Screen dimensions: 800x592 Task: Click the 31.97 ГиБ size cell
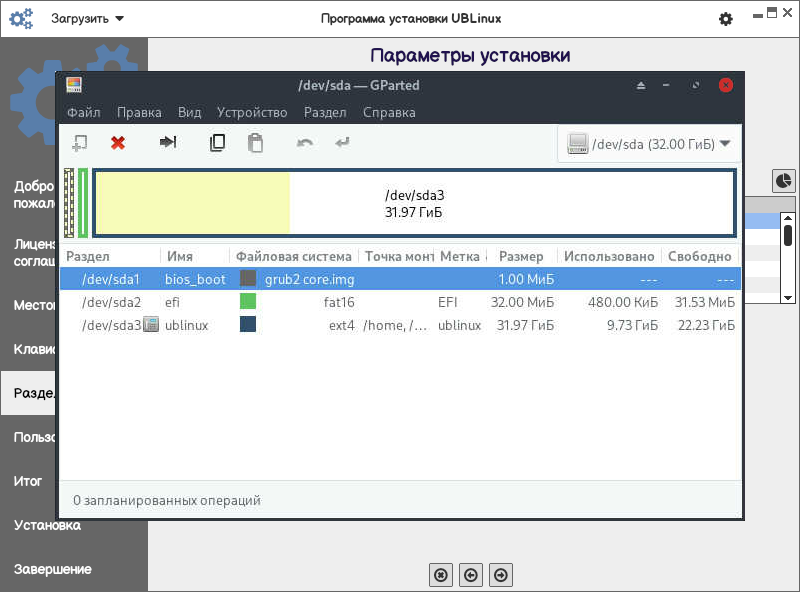pyautogui.click(x=526, y=325)
